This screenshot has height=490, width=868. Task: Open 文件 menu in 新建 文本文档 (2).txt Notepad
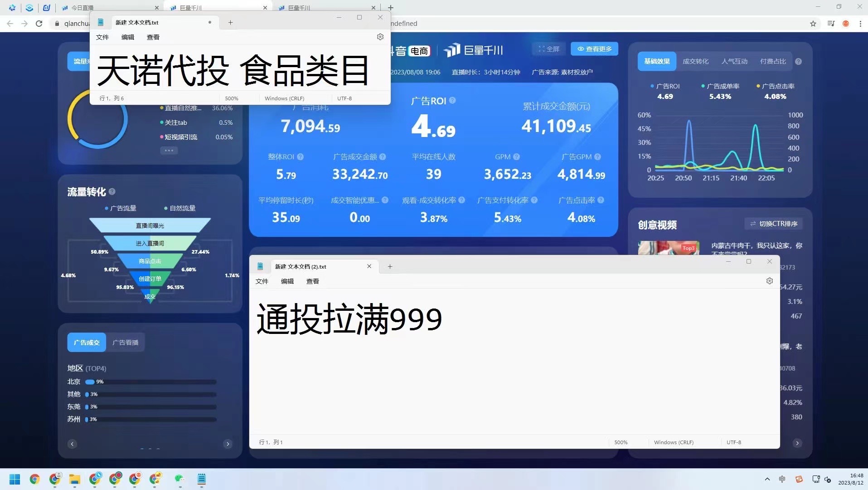click(262, 281)
